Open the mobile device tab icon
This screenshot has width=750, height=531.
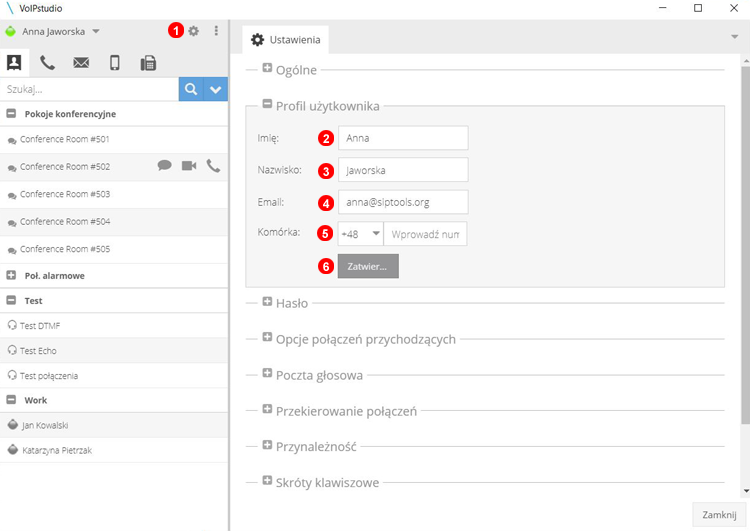[114, 63]
